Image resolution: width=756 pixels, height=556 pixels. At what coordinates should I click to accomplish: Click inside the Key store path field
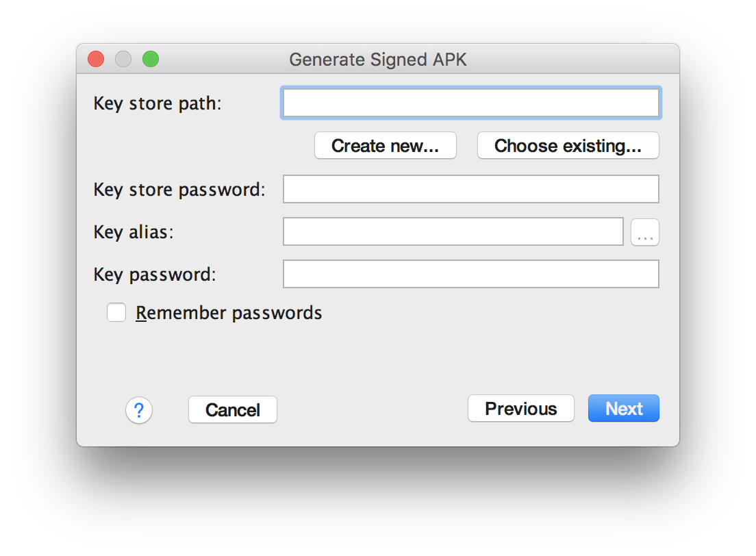pyautogui.click(x=470, y=103)
